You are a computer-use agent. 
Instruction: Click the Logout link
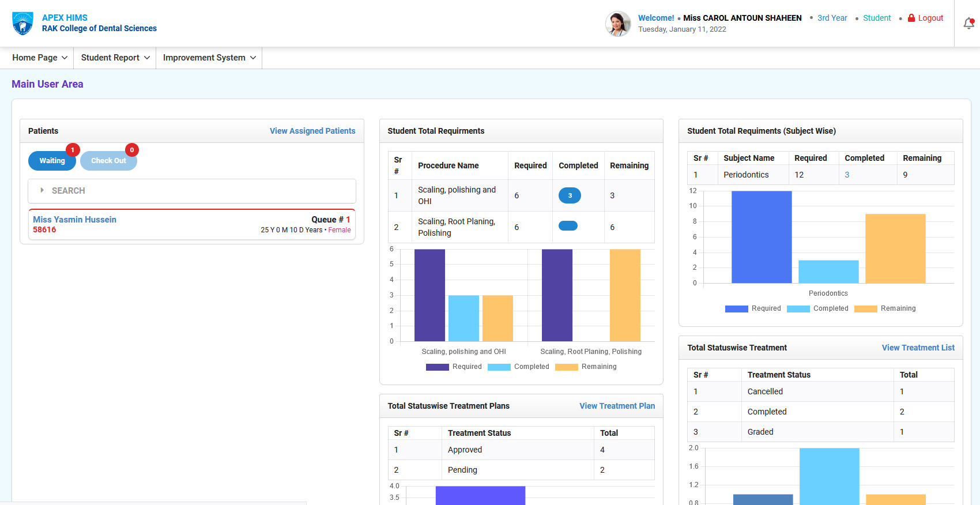pos(930,18)
